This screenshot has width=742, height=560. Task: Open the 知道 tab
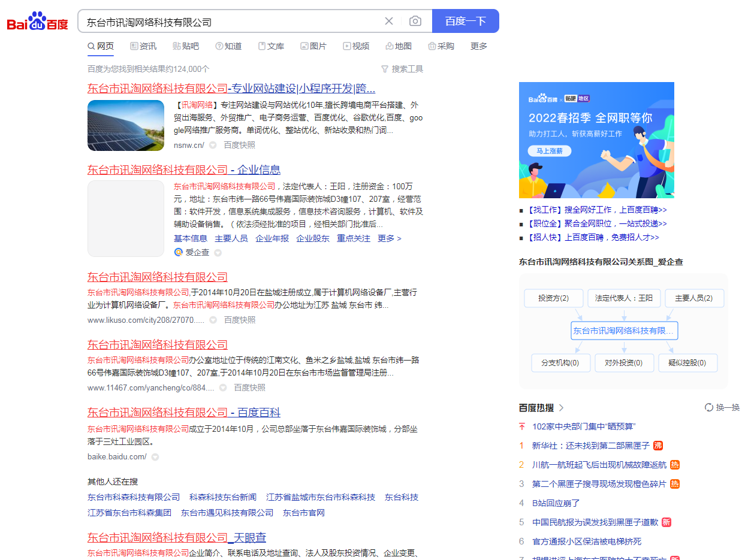point(228,46)
